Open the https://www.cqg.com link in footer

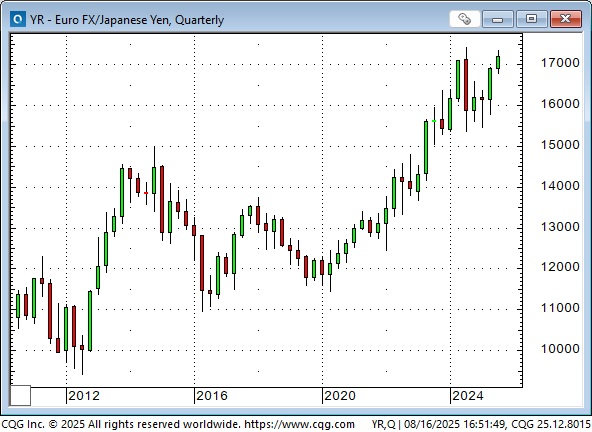point(300,424)
